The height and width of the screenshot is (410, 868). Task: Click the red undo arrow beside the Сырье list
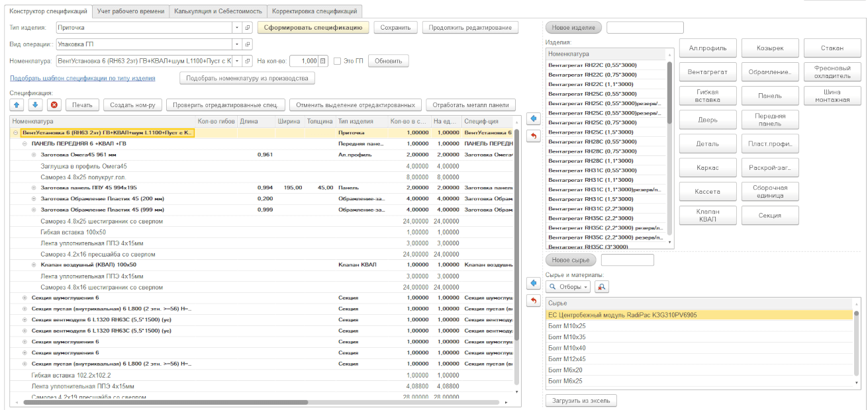(x=534, y=301)
